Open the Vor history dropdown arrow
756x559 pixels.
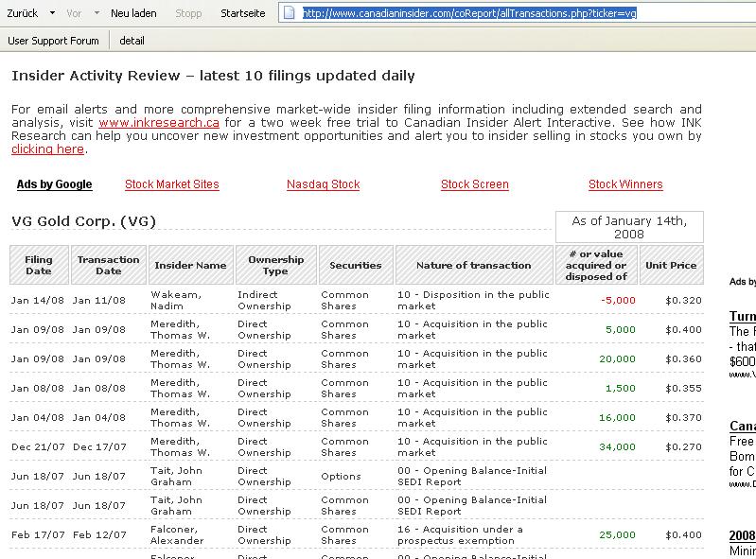[97, 13]
